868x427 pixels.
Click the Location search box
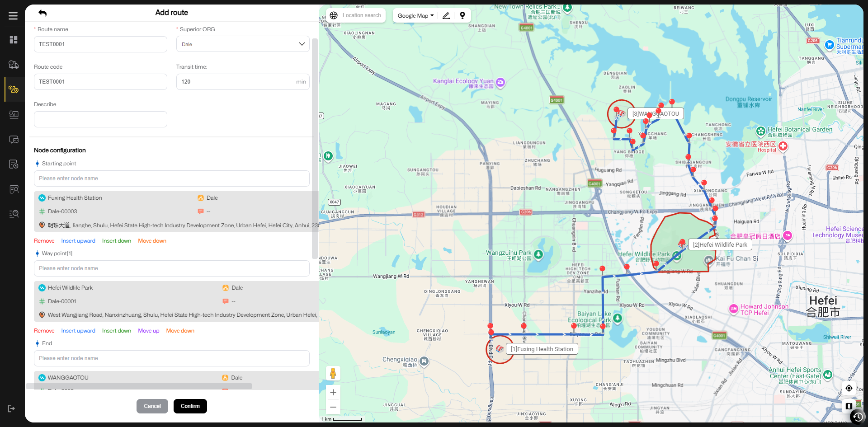(x=361, y=15)
